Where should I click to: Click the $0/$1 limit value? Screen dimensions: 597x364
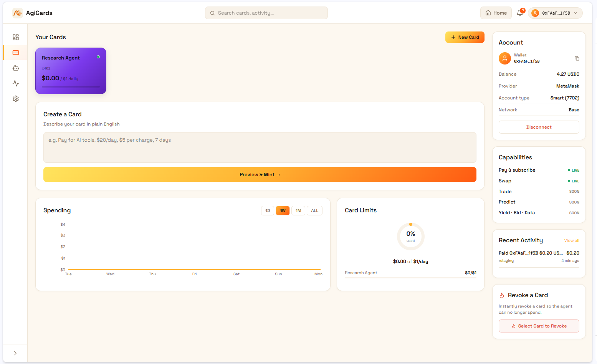471,273
